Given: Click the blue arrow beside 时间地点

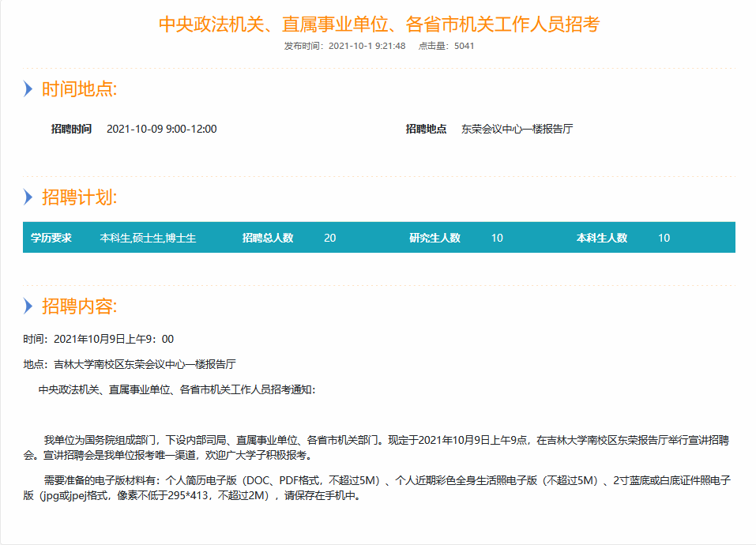Looking at the screenshot, I should (28, 89).
